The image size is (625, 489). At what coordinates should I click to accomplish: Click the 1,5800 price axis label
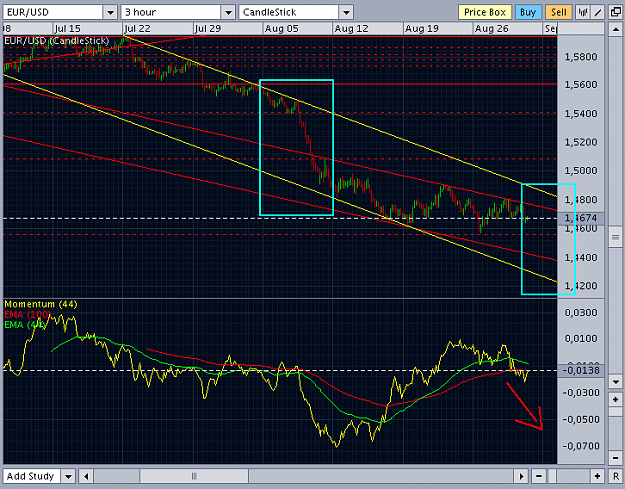tap(581, 57)
